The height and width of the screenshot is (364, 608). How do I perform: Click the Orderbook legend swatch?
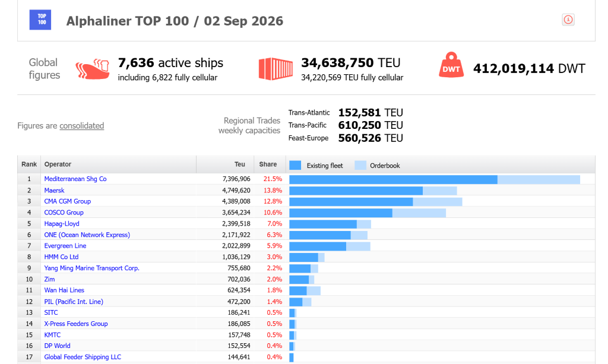360,165
